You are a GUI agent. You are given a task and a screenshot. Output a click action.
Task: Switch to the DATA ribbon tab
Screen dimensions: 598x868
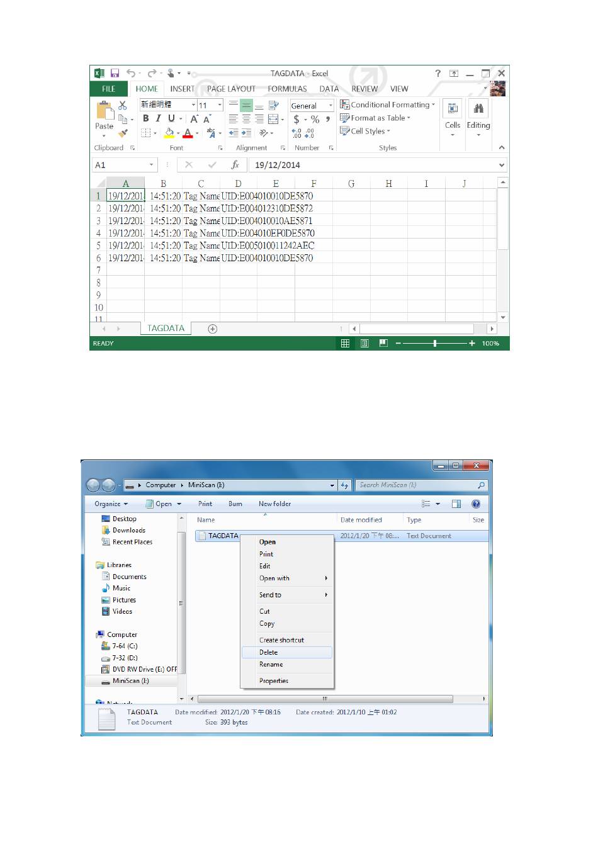(329, 89)
